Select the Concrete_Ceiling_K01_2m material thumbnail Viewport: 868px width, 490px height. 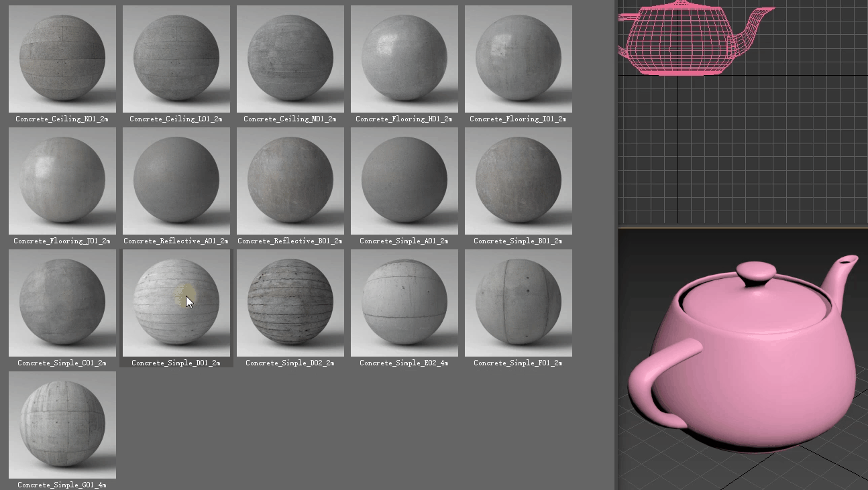pos(62,59)
